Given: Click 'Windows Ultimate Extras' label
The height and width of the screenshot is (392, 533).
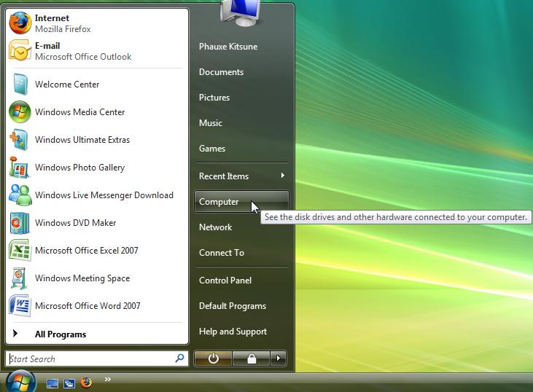Looking at the screenshot, I should 82,140.
